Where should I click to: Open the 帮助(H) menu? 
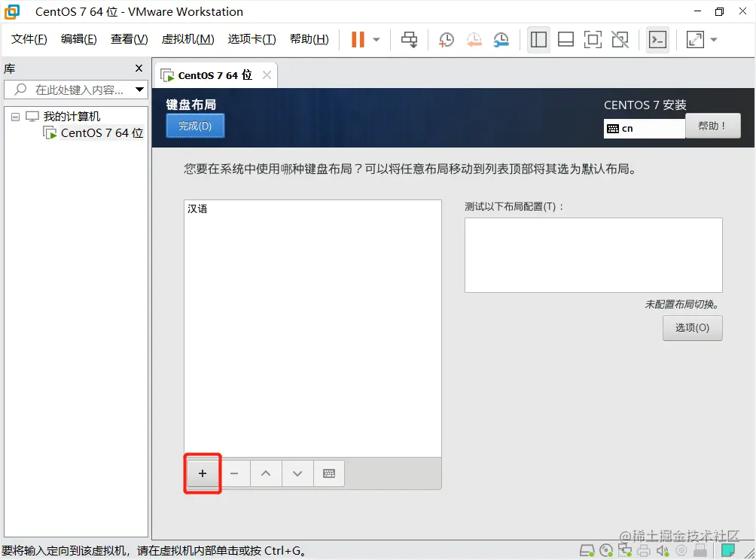point(309,39)
